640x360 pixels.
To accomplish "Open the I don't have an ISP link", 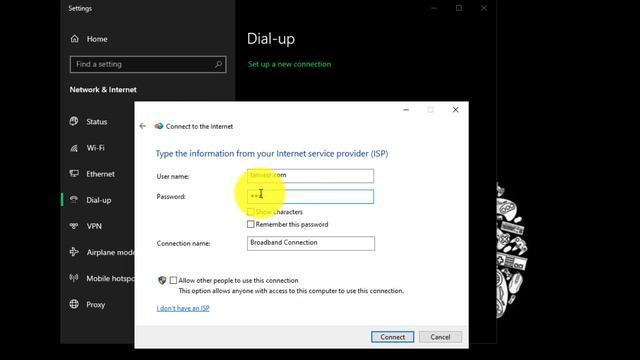I will (183, 308).
